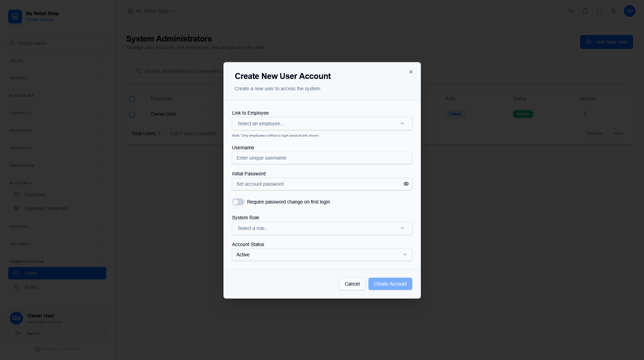Switch to dark mode with the moon icon

tap(613, 11)
